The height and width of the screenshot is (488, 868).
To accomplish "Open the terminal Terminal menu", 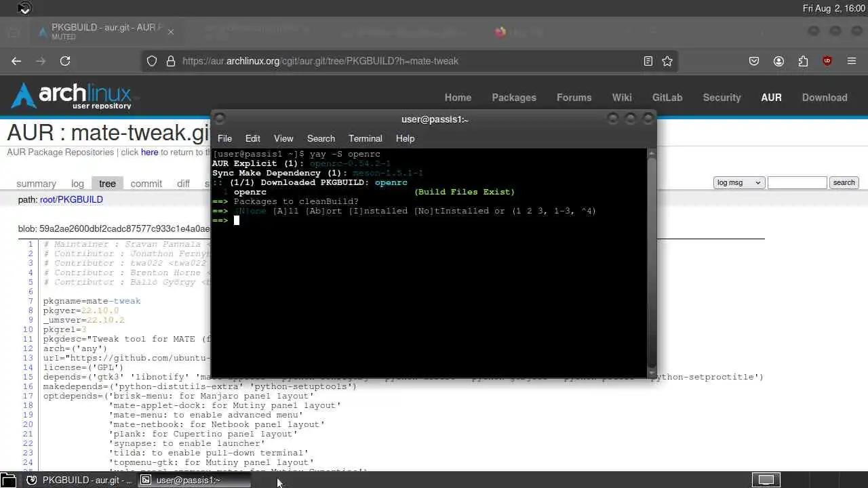I will click(366, 138).
